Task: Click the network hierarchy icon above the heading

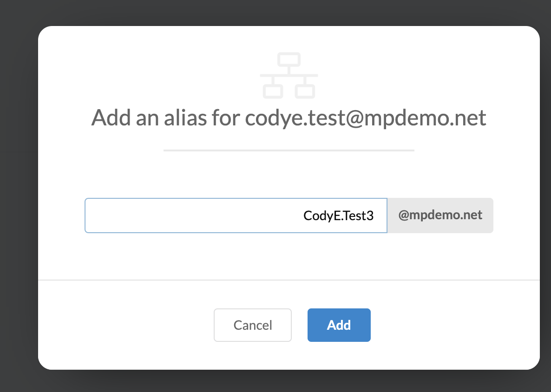Action: click(x=289, y=75)
